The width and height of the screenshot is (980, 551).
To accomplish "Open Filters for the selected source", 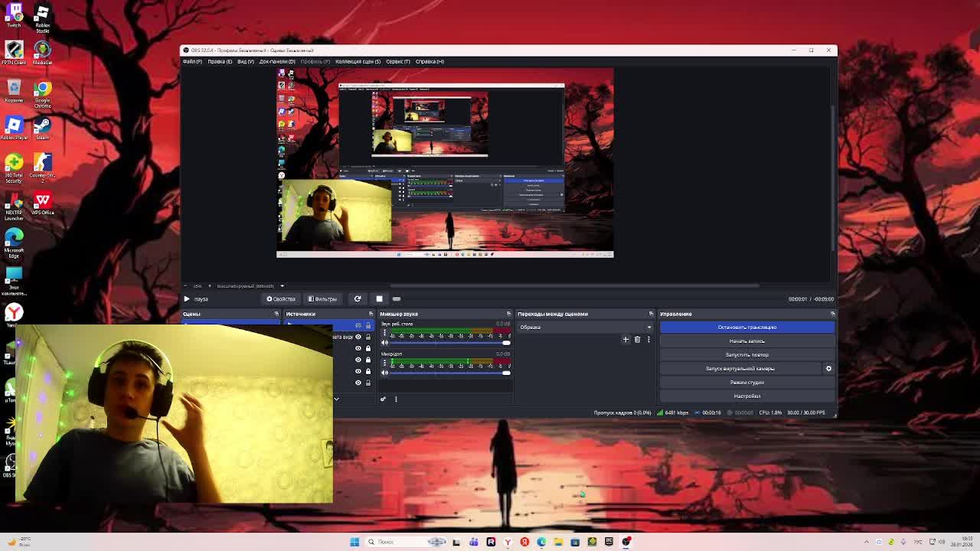I will point(322,298).
